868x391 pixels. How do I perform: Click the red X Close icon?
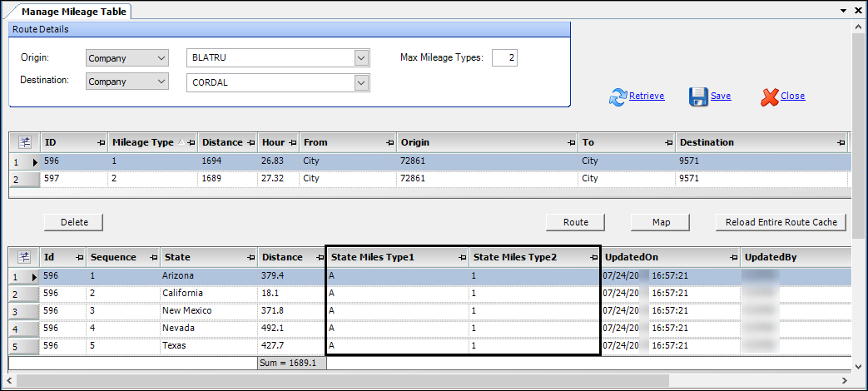tap(769, 97)
